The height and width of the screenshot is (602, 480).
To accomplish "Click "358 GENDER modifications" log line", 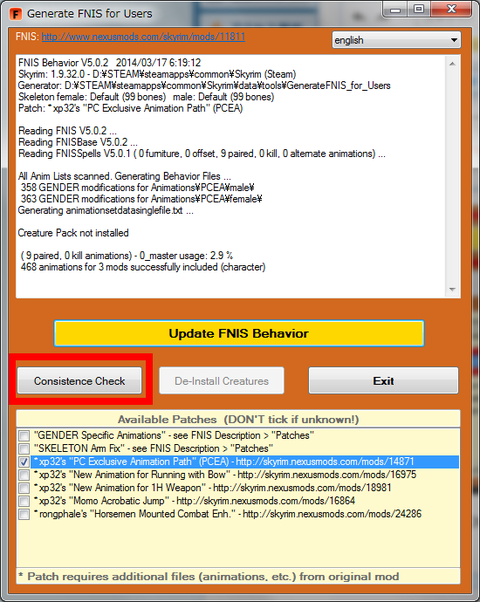I will point(137,188).
